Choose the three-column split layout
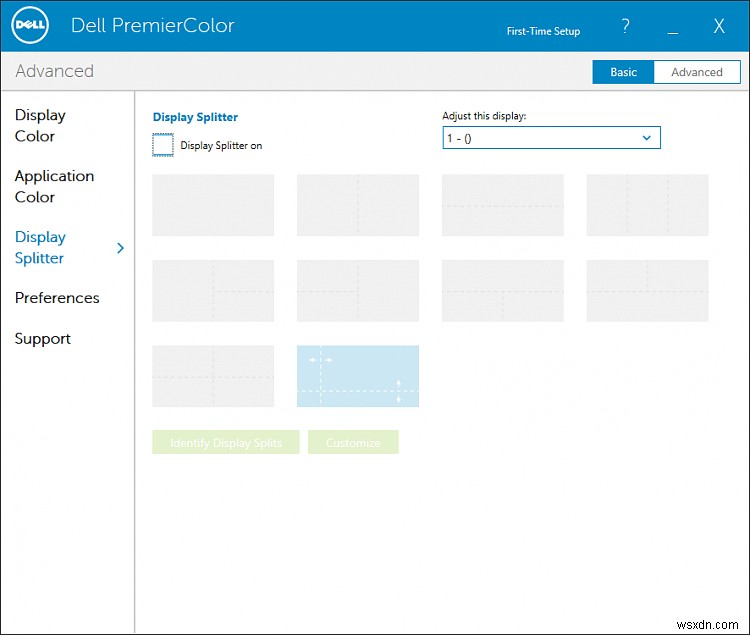750x635 pixels. pos(648,205)
